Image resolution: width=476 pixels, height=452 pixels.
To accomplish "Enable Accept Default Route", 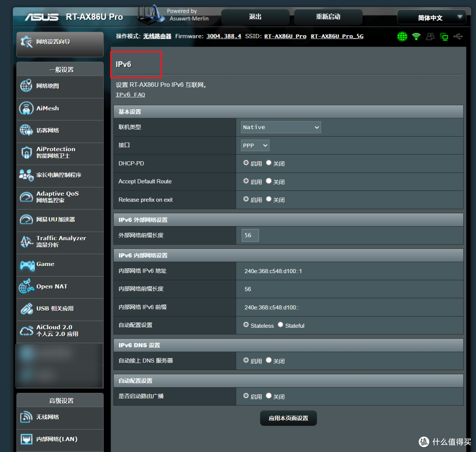I will point(246,181).
